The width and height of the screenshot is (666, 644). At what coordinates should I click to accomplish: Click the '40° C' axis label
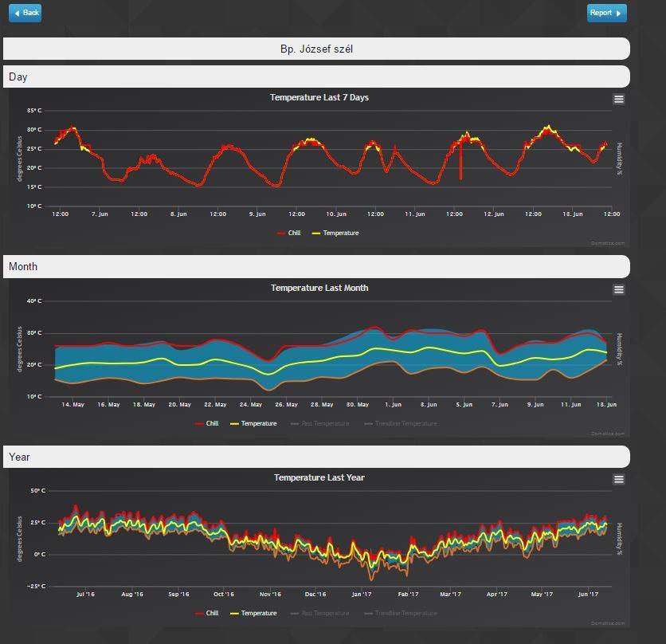tap(34, 301)
